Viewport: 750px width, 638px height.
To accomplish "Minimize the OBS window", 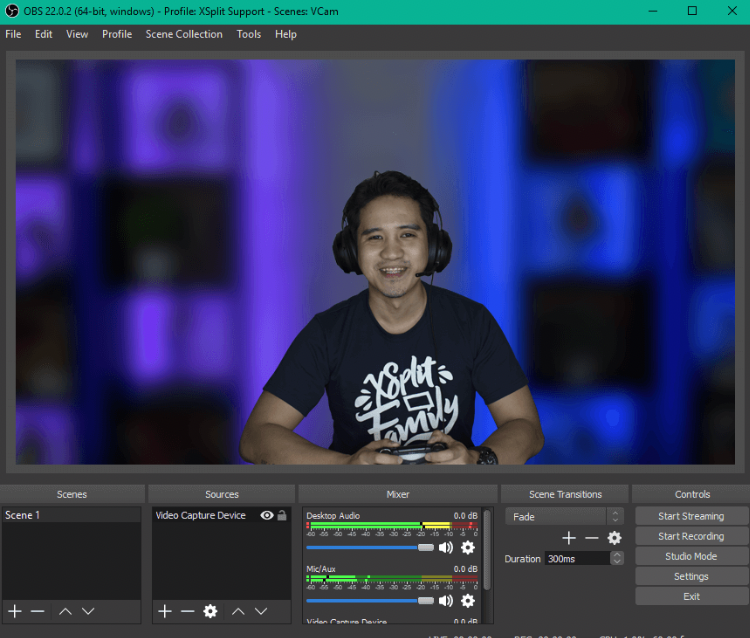I will point(653,11).
